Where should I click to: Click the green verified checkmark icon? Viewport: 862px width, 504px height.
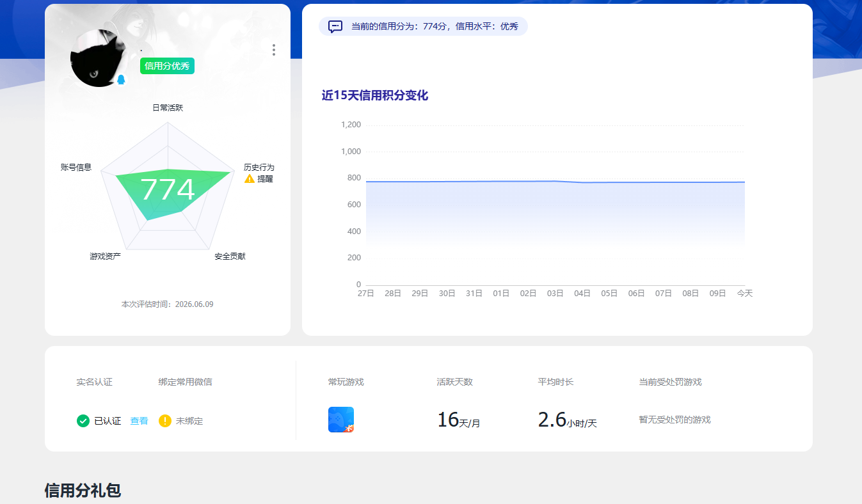point(83,421)
